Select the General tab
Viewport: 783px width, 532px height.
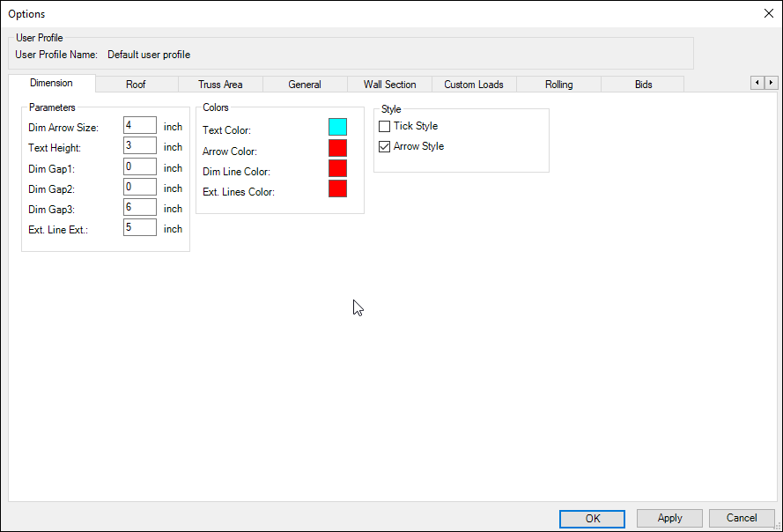(x=305, y=85)
